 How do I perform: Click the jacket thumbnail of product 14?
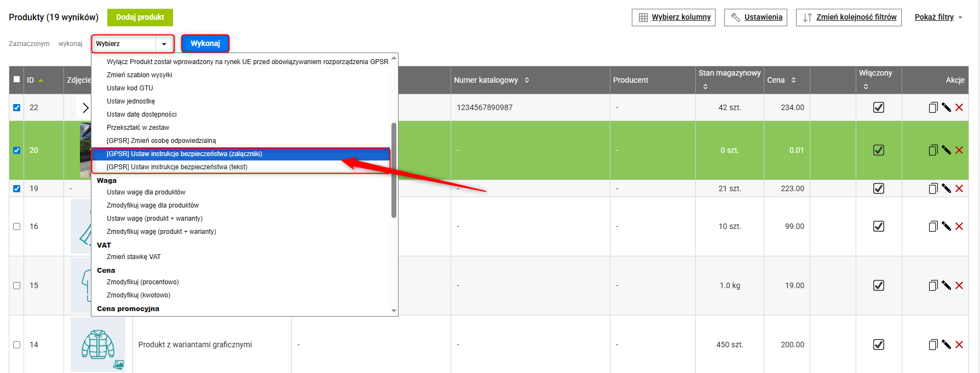click(x=98, y=345)
